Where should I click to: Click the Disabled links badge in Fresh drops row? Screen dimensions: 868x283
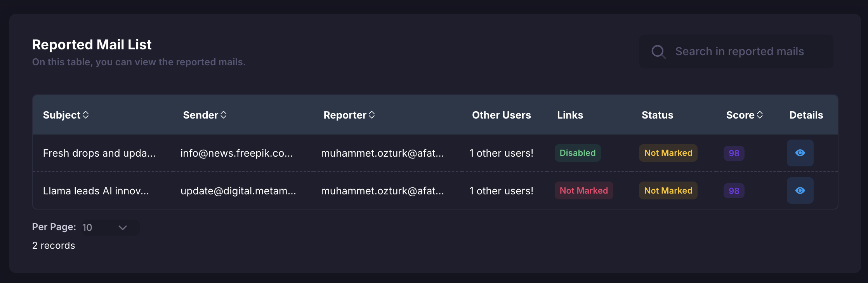(578, 153)
